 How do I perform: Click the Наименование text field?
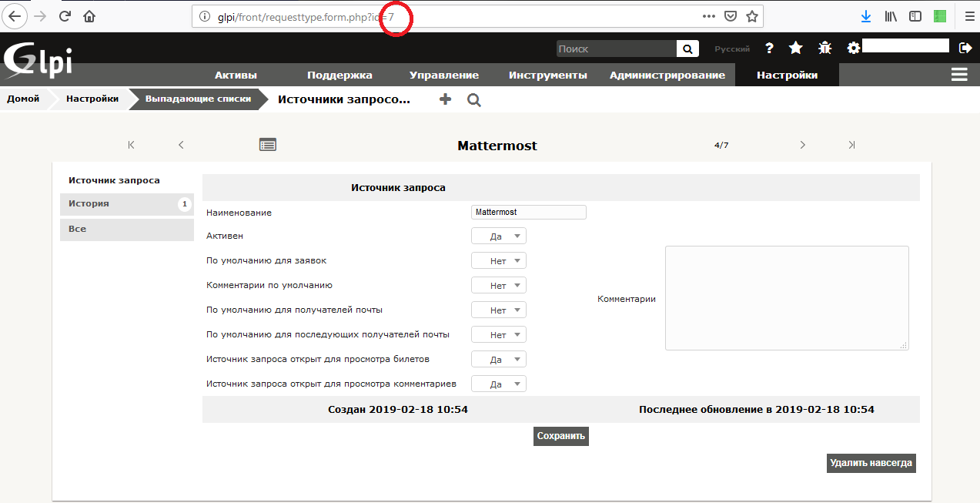pos(528,212)
